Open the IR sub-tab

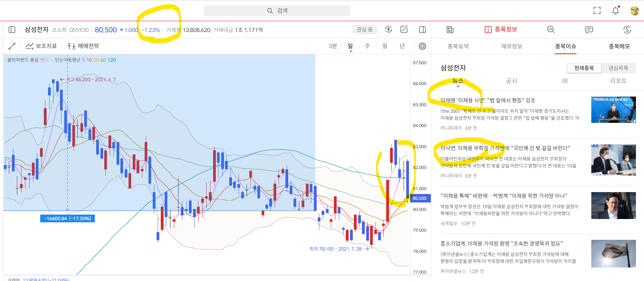pos(565,81)
